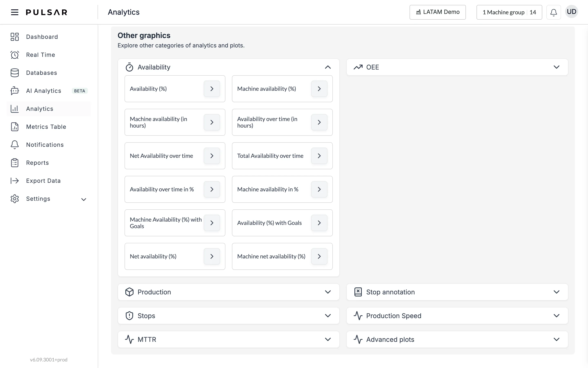Click the Production cube icon
This screenshot has width=588, height=368.
pyautogui.click(x=129, y=292)
